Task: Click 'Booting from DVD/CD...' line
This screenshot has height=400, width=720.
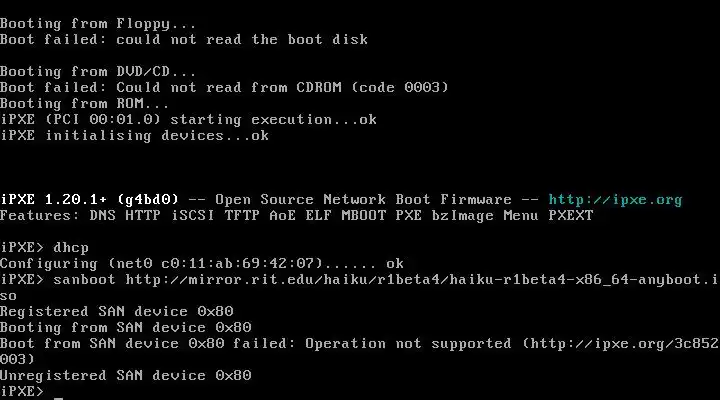Action: [x=98, y=72]
